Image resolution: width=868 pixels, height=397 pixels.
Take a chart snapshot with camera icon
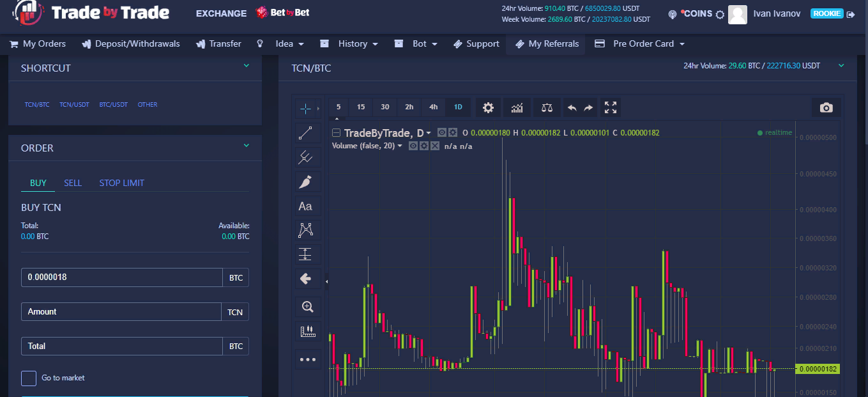826,107
